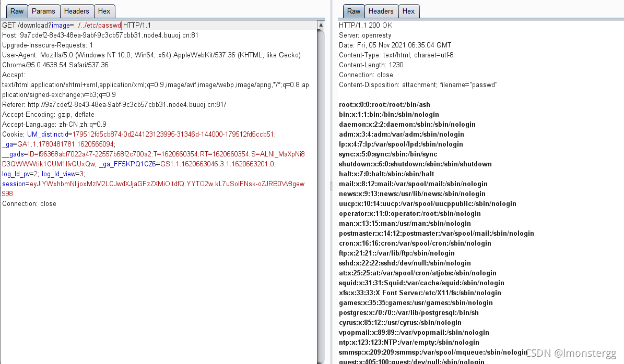Image resolution: width=624 pixels, height=364 pixels.
Task: Click the bin:x:1:1 passwd entry
Action: (x=389, y=115)
